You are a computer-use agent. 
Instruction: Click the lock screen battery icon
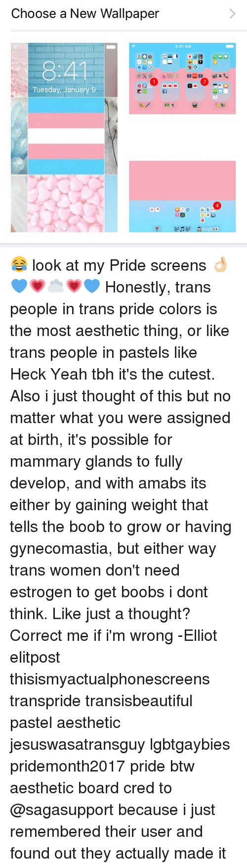point(112,47)
